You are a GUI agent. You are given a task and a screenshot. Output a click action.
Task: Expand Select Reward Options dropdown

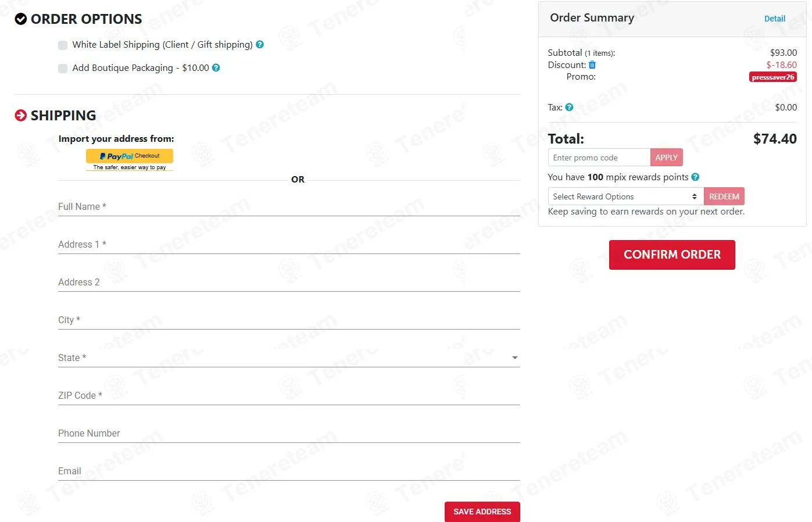tap(625, 196)
